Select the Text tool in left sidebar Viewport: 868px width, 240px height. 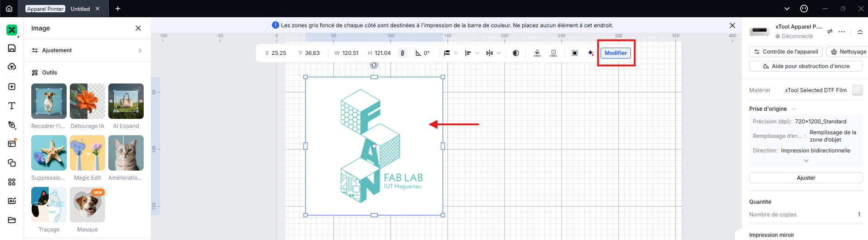(x=12, y=106)
